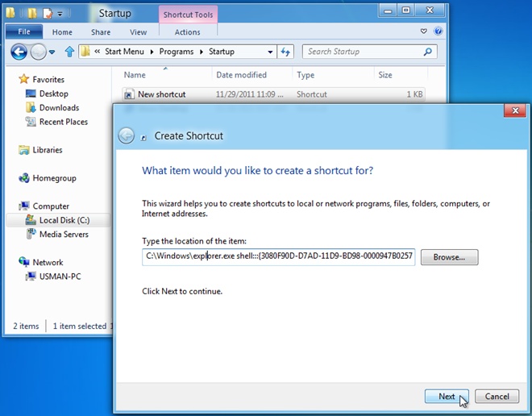Click the item location text field

click(278, 257)
